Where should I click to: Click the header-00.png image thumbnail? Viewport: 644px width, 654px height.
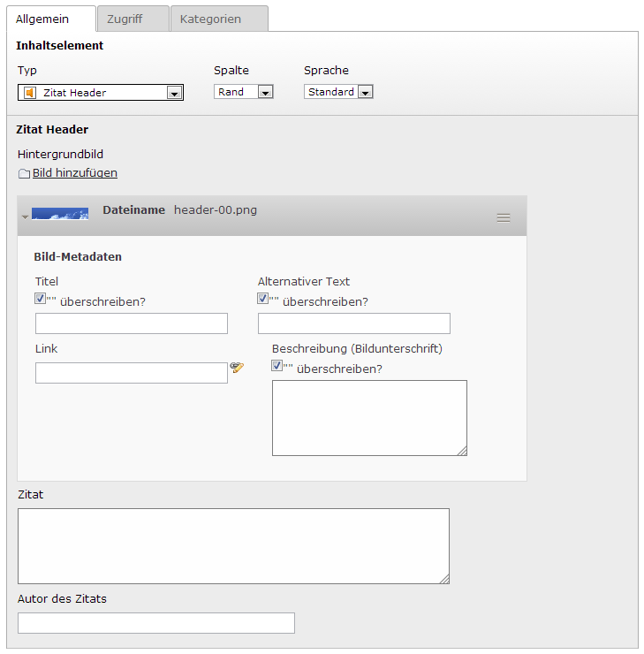(x=60, y=214)
